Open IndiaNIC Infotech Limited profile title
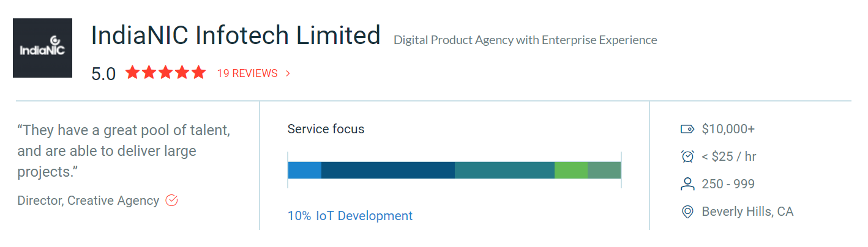 236,35
